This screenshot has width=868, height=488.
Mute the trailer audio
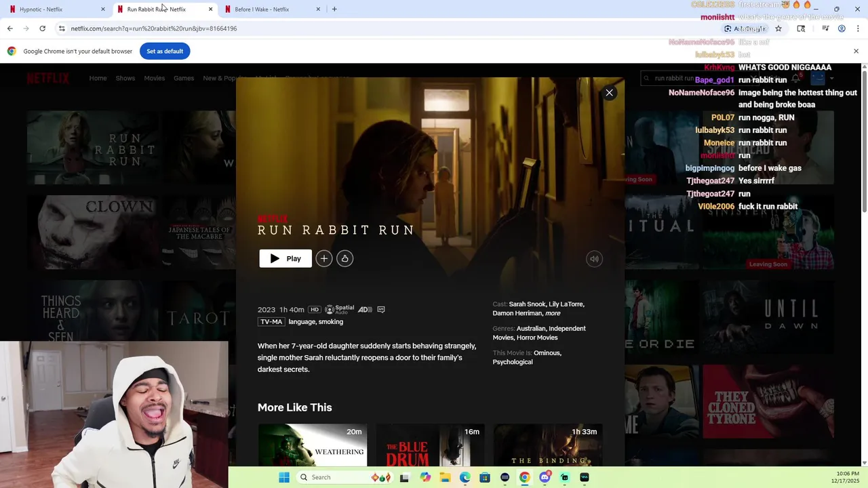pos(594,258)
